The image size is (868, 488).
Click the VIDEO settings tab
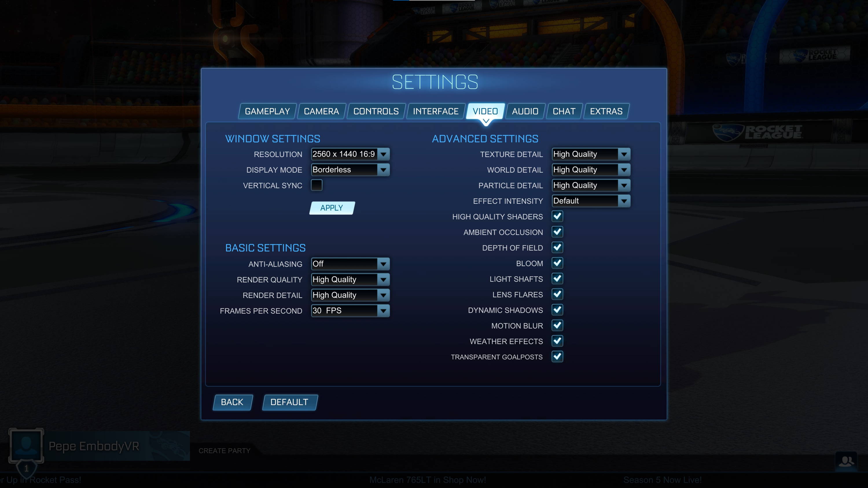pyautogui.click(x=485, y=111)
